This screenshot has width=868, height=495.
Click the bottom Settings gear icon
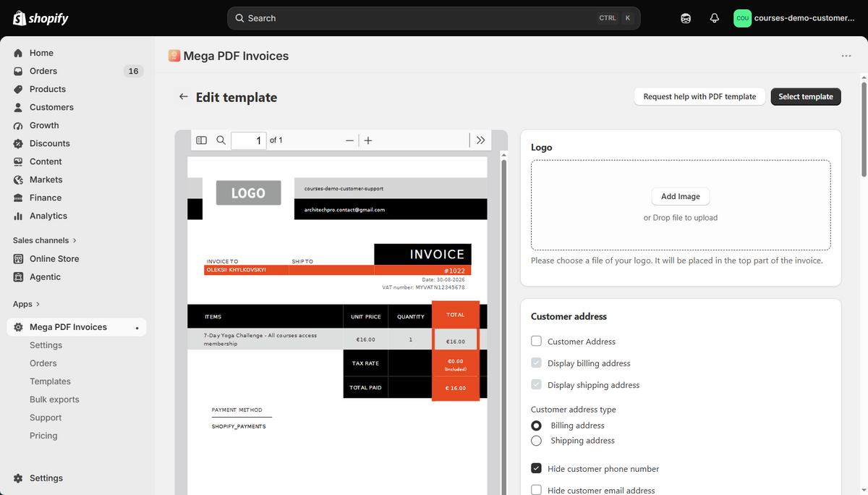pos(18,478)
